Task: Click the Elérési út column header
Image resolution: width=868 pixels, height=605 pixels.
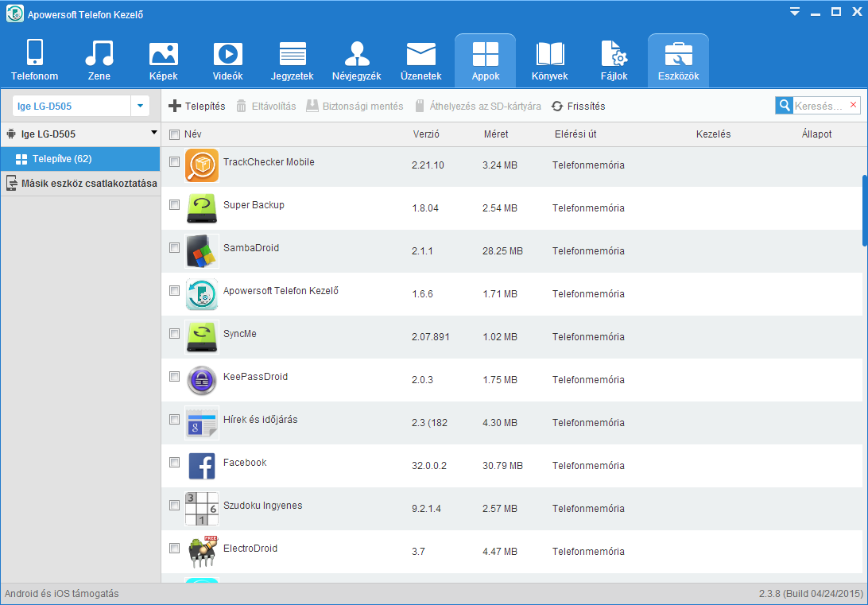Action: [575, 134]
